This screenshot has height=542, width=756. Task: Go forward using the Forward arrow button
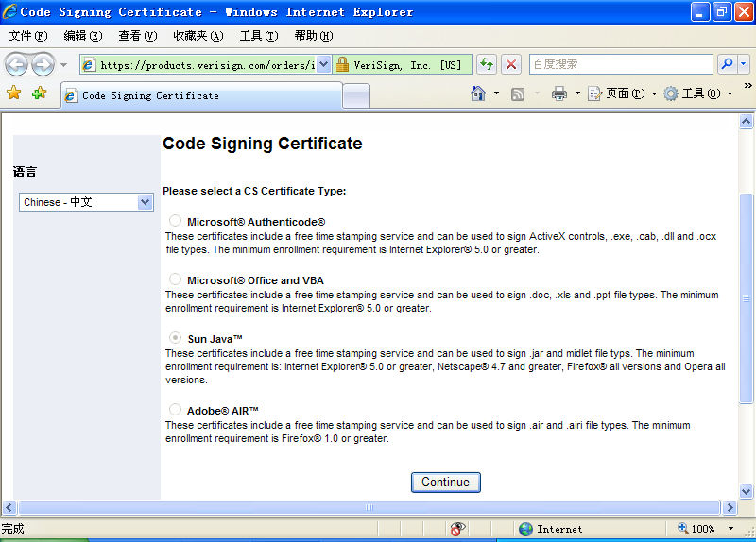click(x=43, y=64)
